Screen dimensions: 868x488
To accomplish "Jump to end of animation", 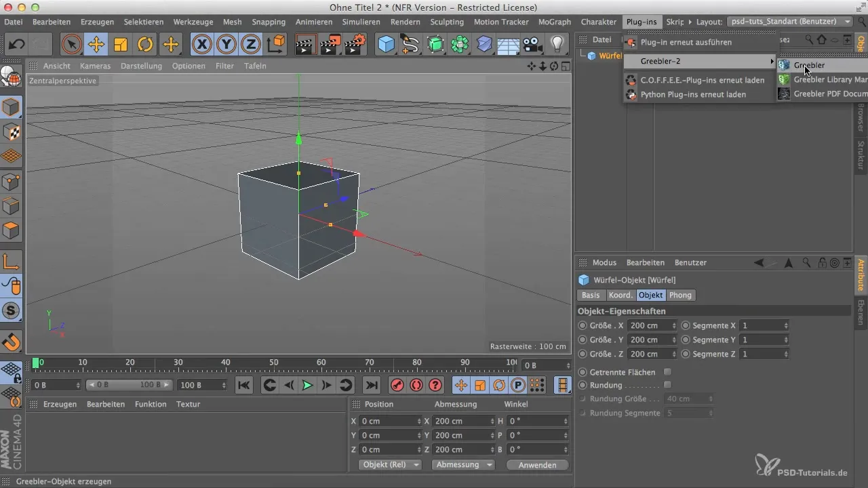I will tap(371, 385).
